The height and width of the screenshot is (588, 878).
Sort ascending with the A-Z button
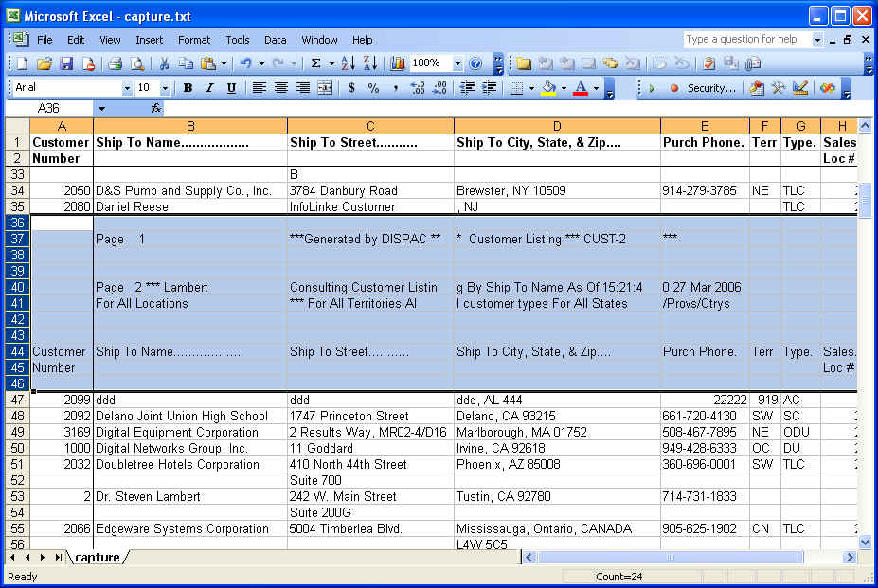(348, 63)
